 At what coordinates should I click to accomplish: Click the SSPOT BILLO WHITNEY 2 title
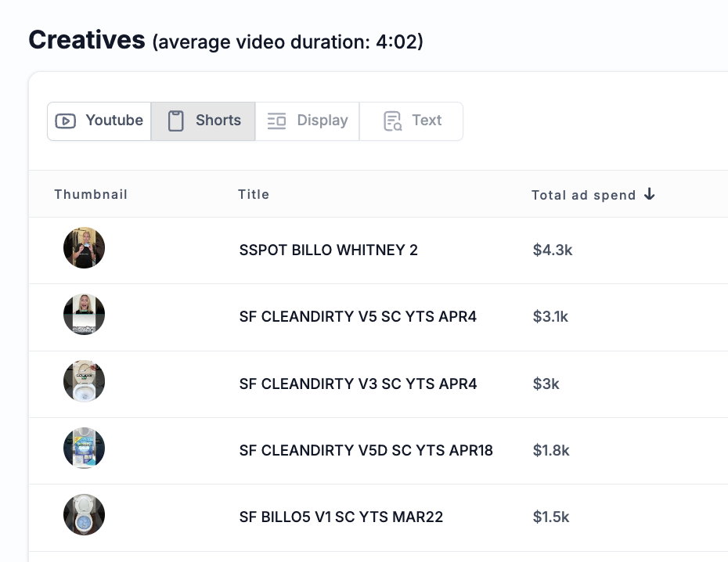(x=328, y=250)
